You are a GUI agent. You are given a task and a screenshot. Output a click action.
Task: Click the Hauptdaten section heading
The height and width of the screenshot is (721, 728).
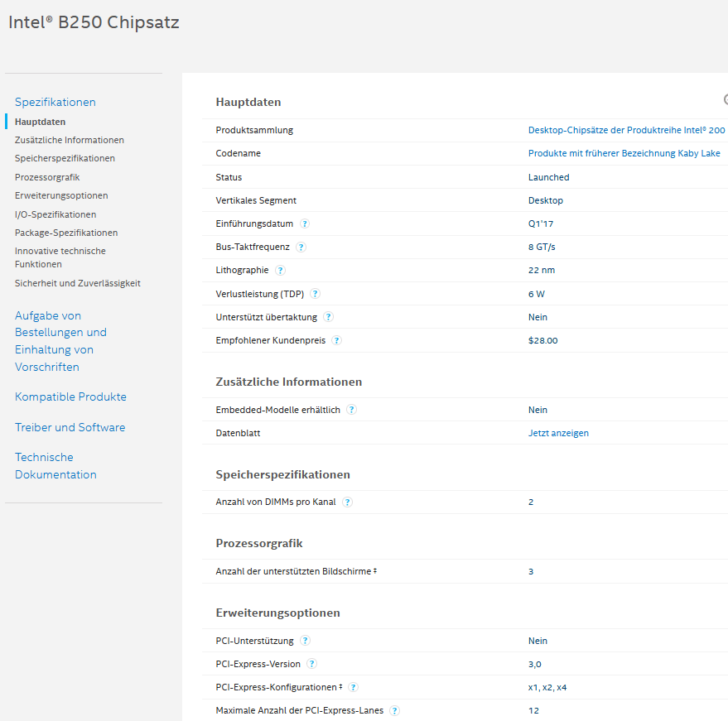tap(248, 102)
